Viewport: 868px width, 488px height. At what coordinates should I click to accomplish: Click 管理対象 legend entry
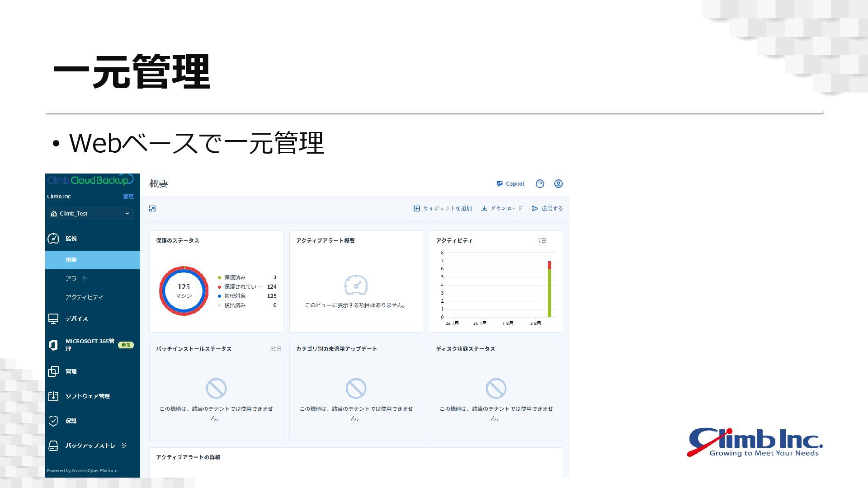click(247, 296)
